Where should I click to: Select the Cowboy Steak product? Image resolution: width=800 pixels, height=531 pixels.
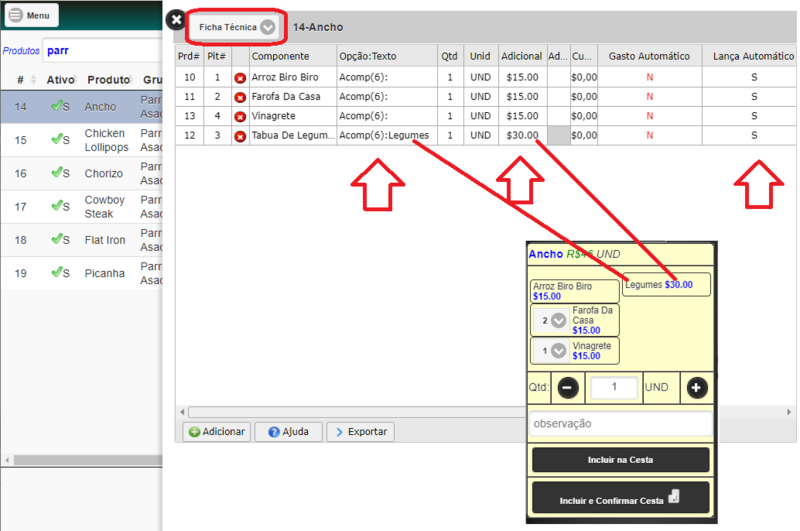click(82, 207)
